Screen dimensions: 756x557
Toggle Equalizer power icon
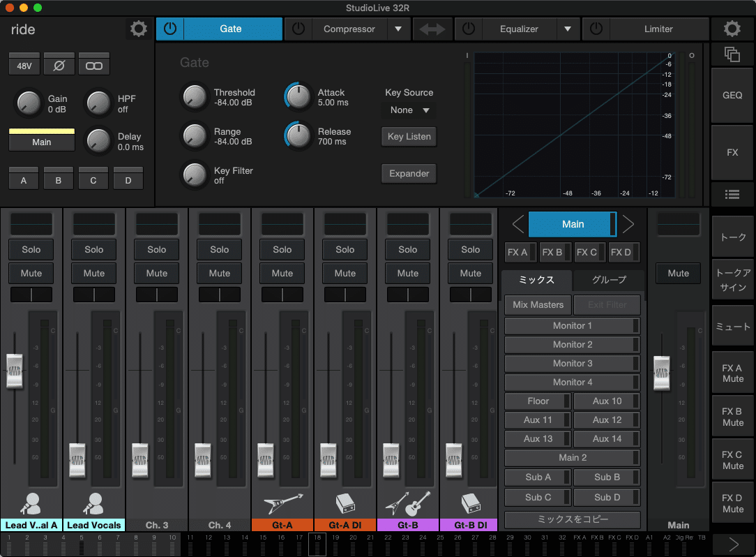(x=469, y=29)
